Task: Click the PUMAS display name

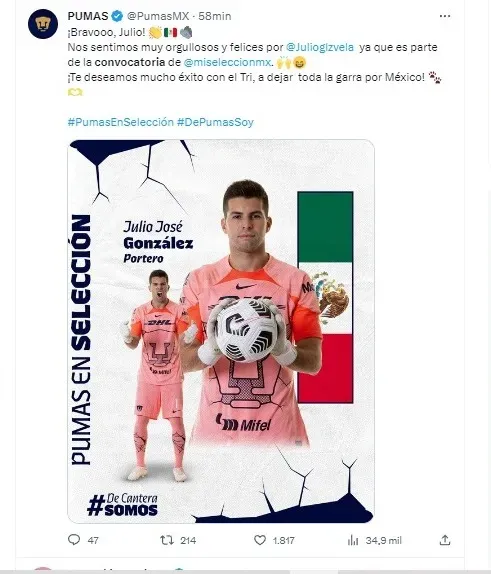Action: pos(88,16)
